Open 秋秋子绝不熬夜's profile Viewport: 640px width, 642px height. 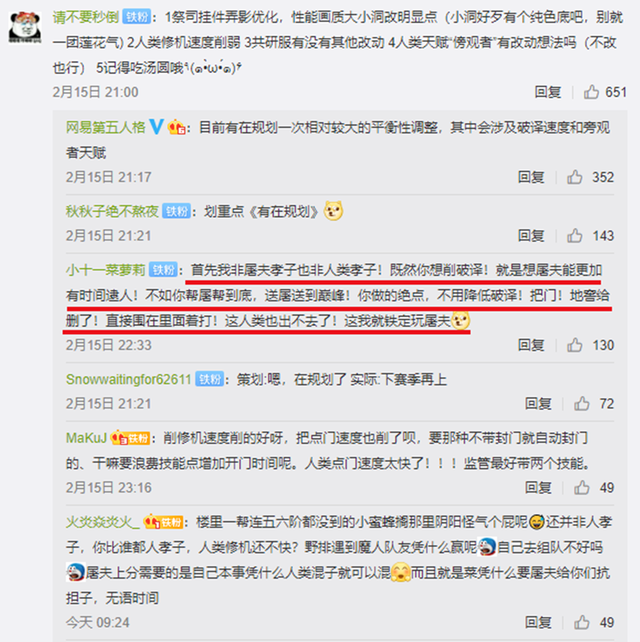[x=112, y=211]
